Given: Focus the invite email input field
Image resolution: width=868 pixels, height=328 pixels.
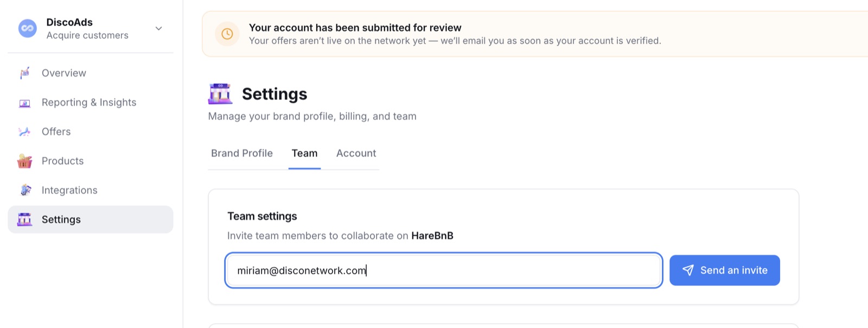Looking at the screenshot, I should 444,270.
